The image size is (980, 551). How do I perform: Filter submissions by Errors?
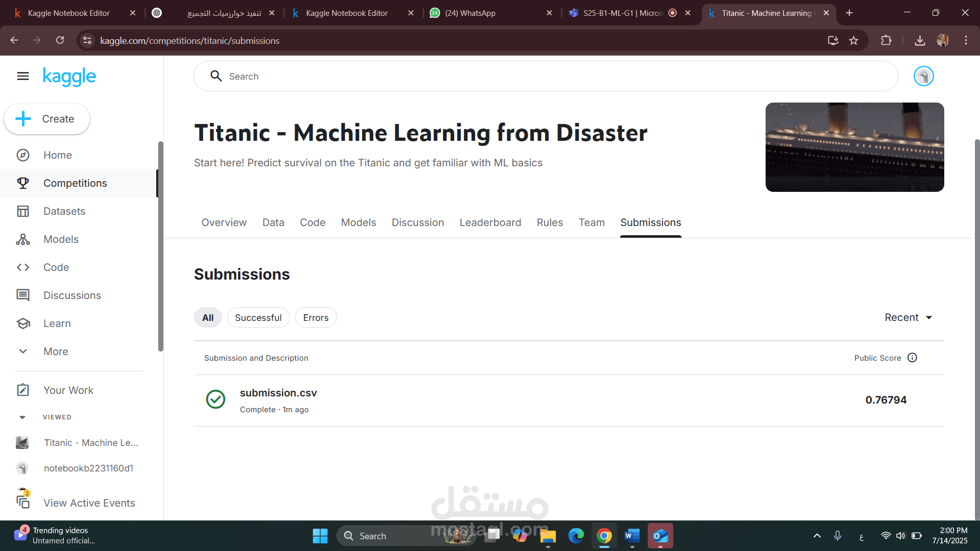[x=315, y=318]
